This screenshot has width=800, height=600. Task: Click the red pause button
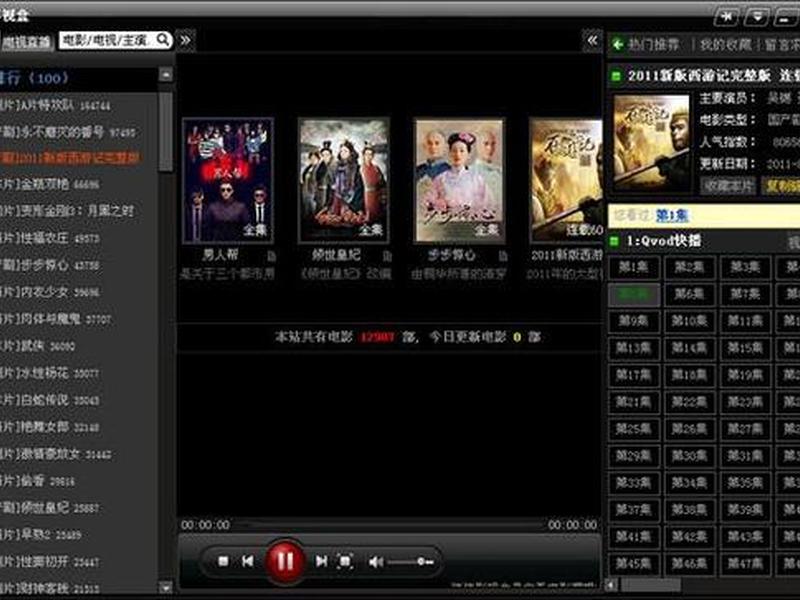(x=285, y=561)
